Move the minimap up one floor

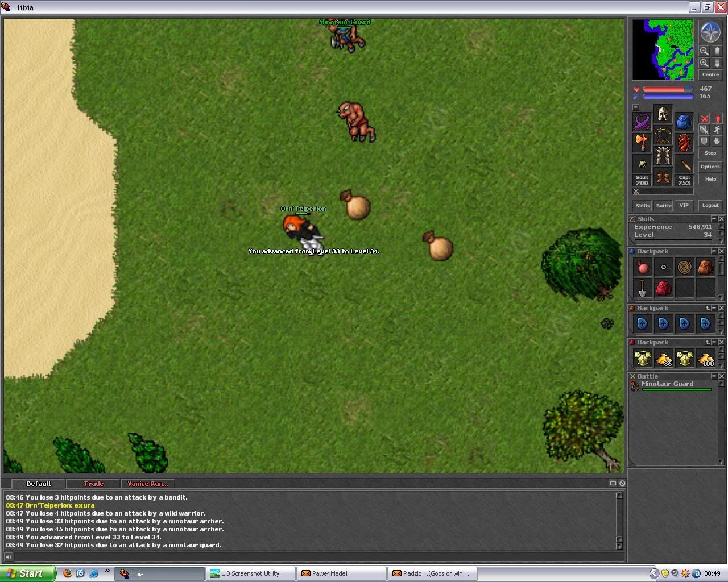point(717,51)
